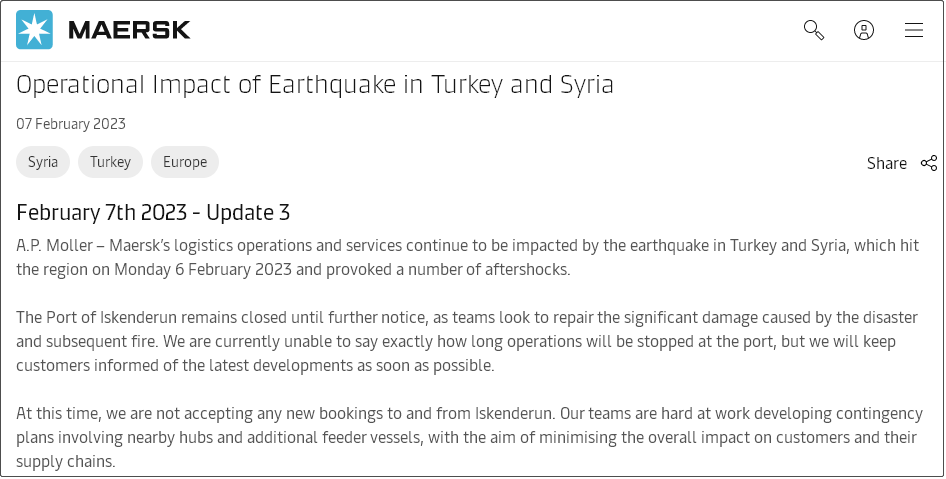Select the Turkey tag
The image size is (946, 479).
110,162
